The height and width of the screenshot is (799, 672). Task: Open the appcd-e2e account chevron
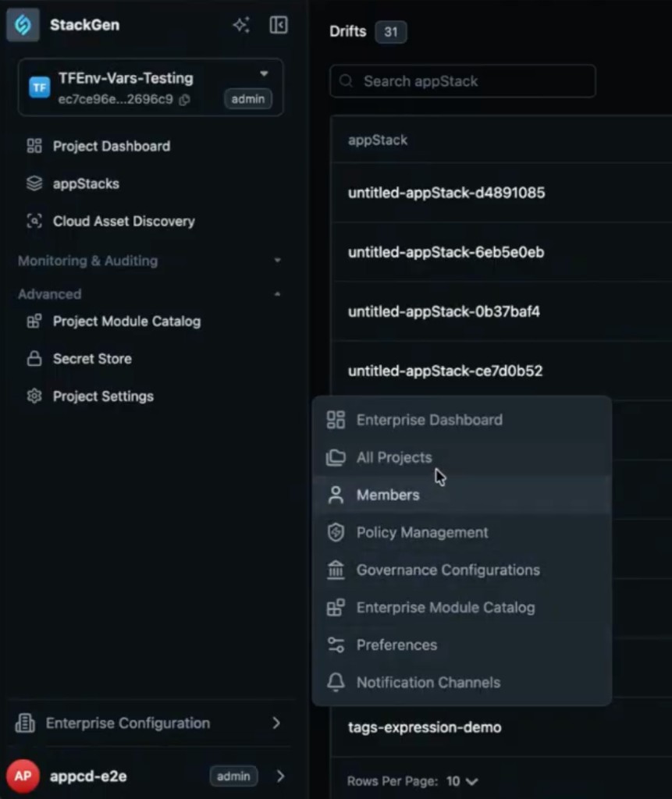tap(280, 776)
